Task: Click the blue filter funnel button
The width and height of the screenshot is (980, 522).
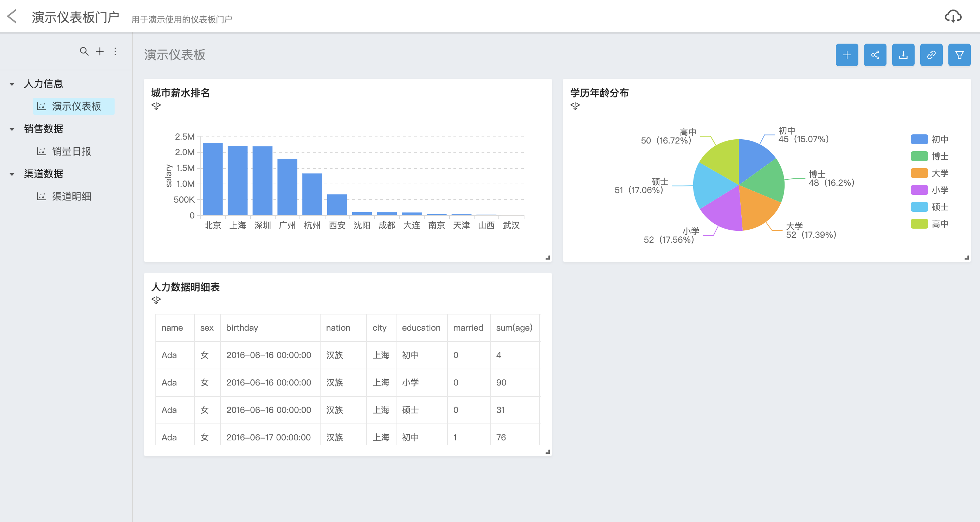Action: (x=959, y=55)
